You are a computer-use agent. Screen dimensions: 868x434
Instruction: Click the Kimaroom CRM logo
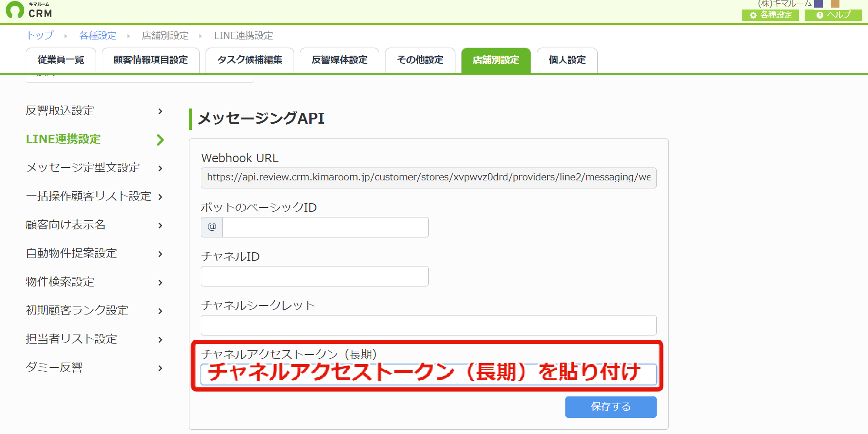29,10
